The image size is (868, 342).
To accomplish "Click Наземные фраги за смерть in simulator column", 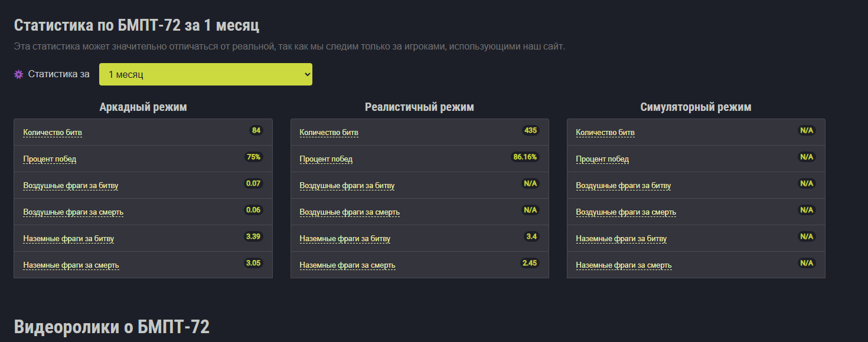I will tap(624, 265).
